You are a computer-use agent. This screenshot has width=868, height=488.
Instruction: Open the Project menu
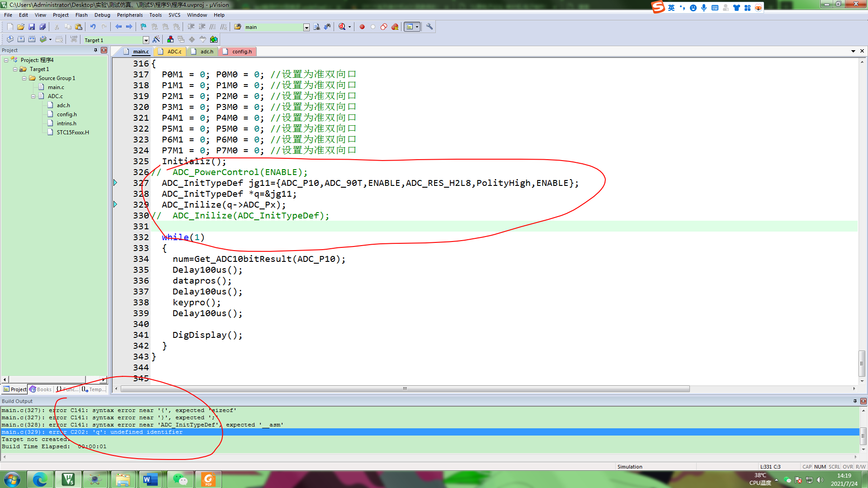[x=61, y=15]
